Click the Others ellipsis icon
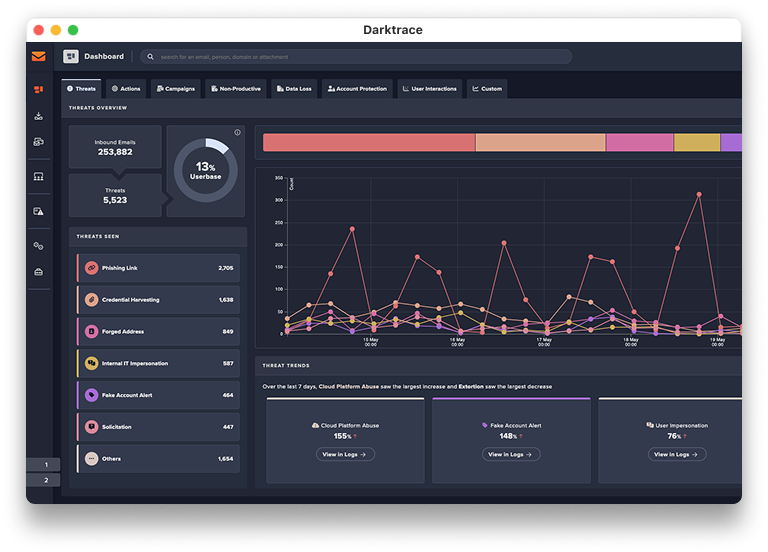This screenshot has width=768, height=552. tap(92, 459)
